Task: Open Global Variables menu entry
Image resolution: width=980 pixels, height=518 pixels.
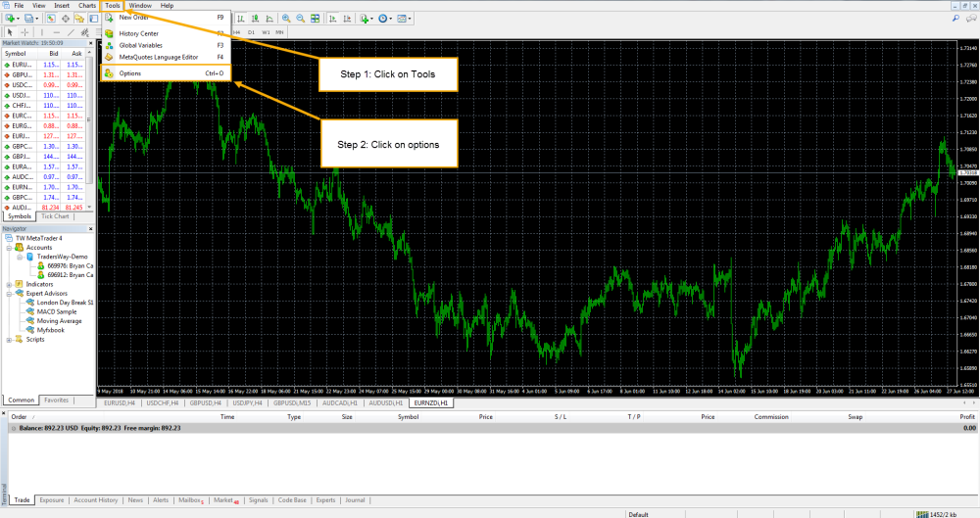Action: [166, 45]
